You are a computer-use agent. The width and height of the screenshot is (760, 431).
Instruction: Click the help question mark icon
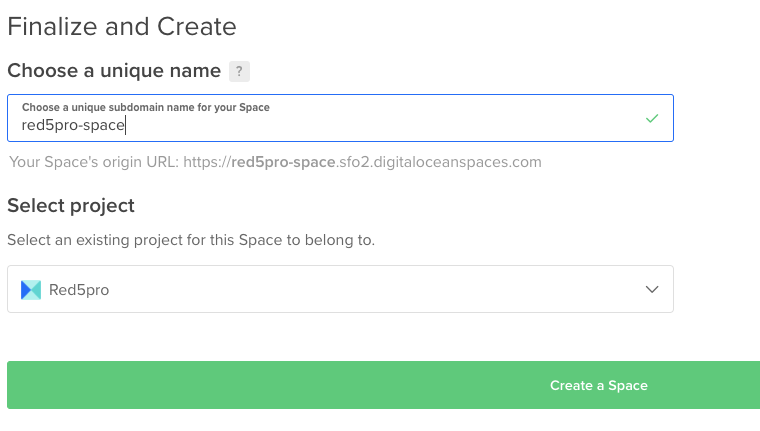(239, 71)
